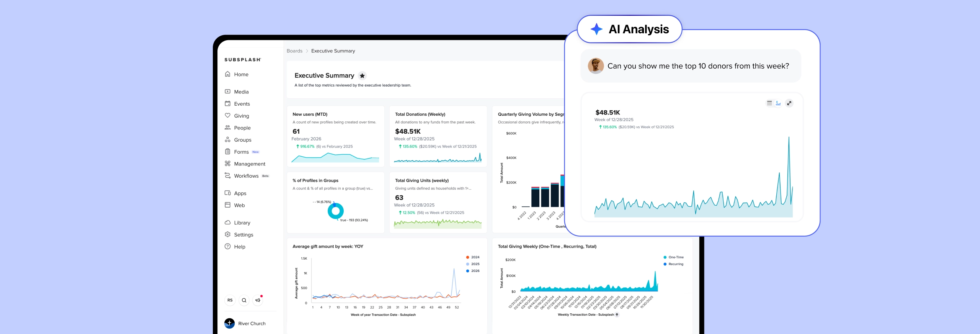Open the Groups menu item
980x334 pixels.
point(243,140)
